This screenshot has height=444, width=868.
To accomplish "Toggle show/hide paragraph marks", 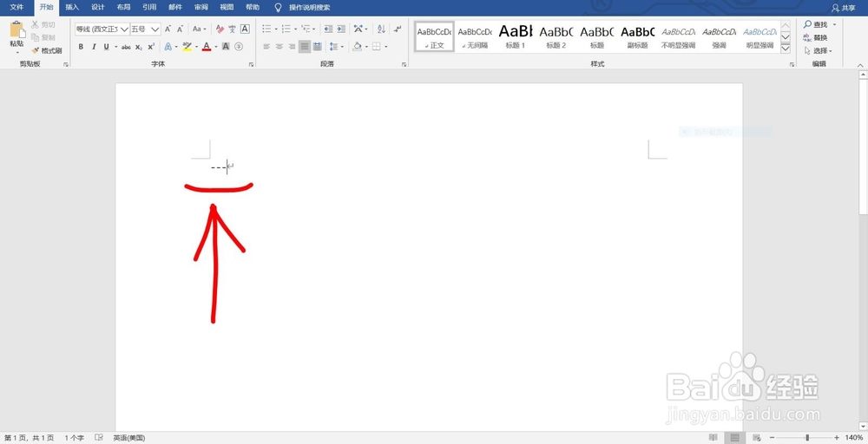I will [398, 29].
